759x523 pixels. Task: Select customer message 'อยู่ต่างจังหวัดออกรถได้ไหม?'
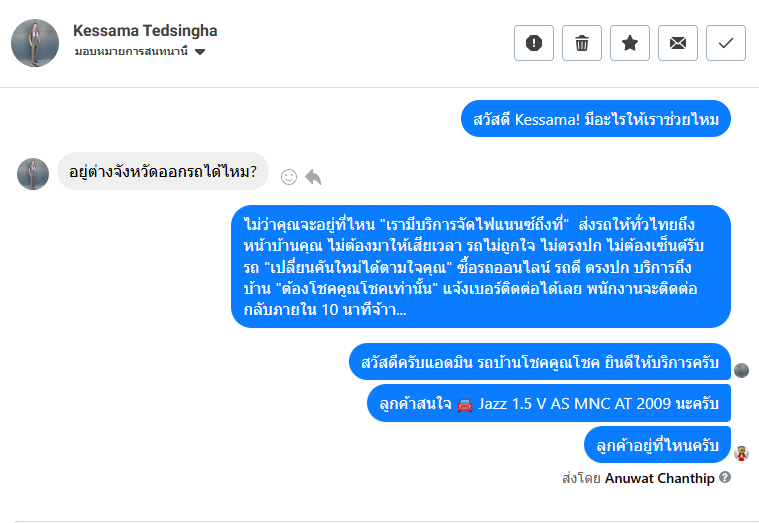(163, 171)
